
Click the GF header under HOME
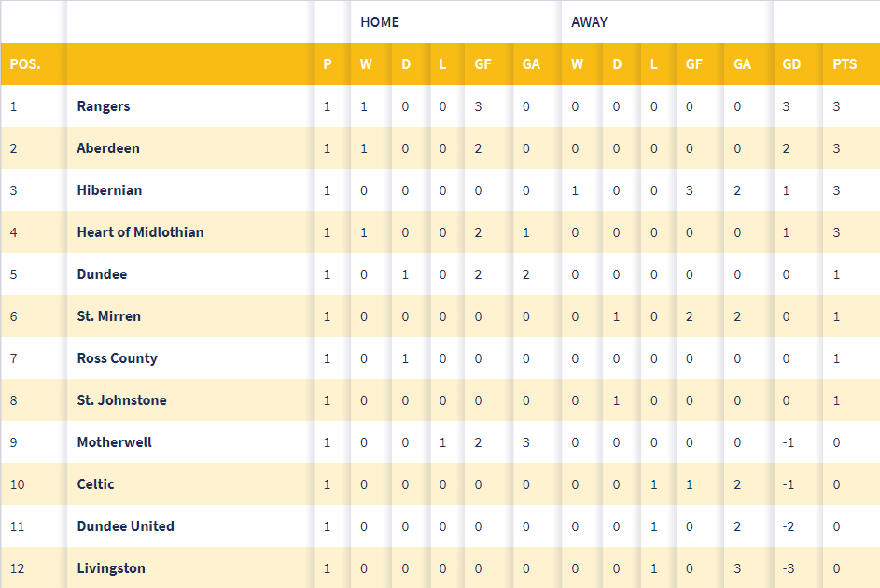tap(482, 64)
